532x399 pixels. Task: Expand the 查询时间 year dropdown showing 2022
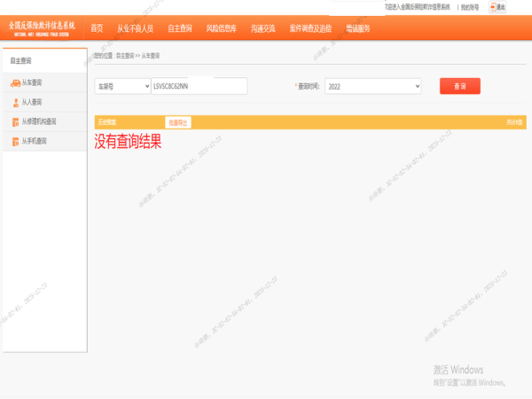[372, 86]
